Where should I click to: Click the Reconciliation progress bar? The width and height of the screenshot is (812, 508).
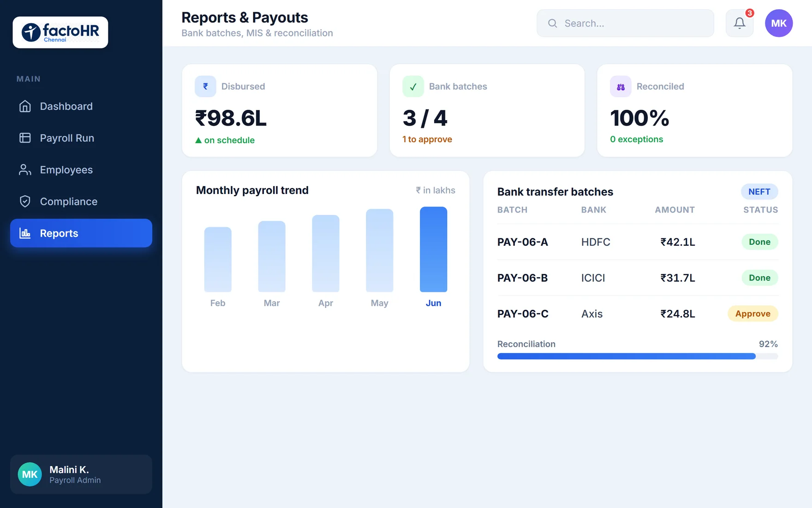pos(638,356)
